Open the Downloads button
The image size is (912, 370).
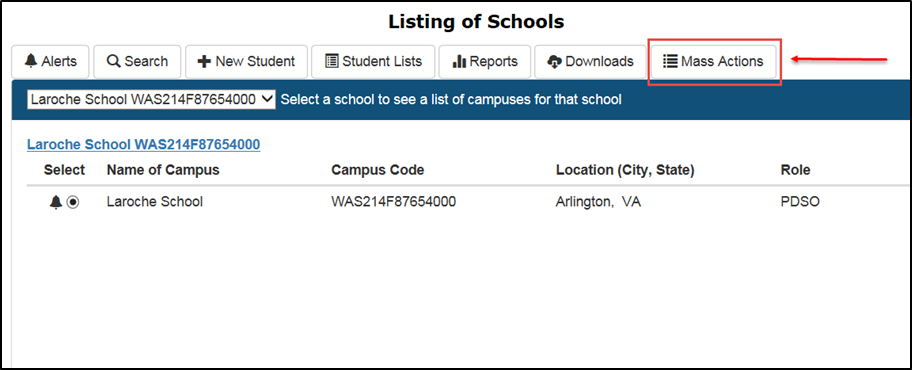(x=590, y=62)
